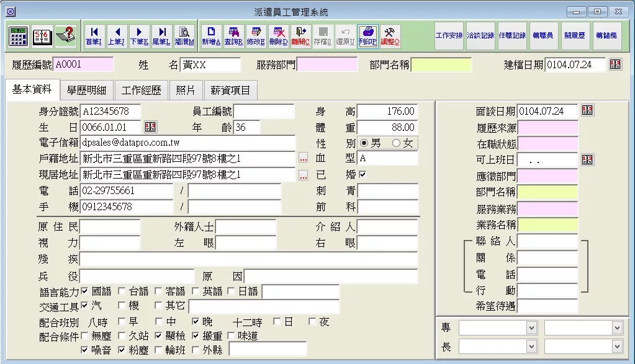Click the help book with question mark icon
Image resolution: width=635 pixels, height=364 pixels.
pos(65,36)
